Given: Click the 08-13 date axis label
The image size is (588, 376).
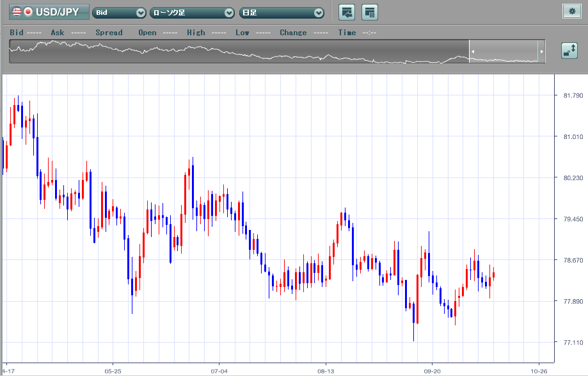Looking at the screenshot, I should click(326, 371).
